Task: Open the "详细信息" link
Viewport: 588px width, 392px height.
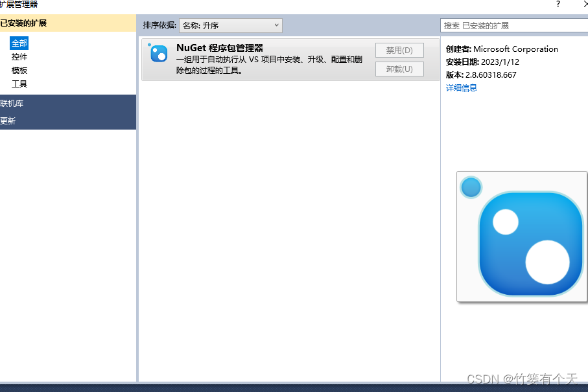Action: pos(461,87)
